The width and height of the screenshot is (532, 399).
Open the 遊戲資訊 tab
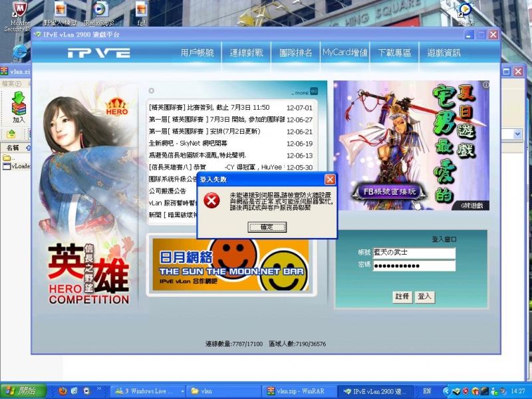(444, 53)
